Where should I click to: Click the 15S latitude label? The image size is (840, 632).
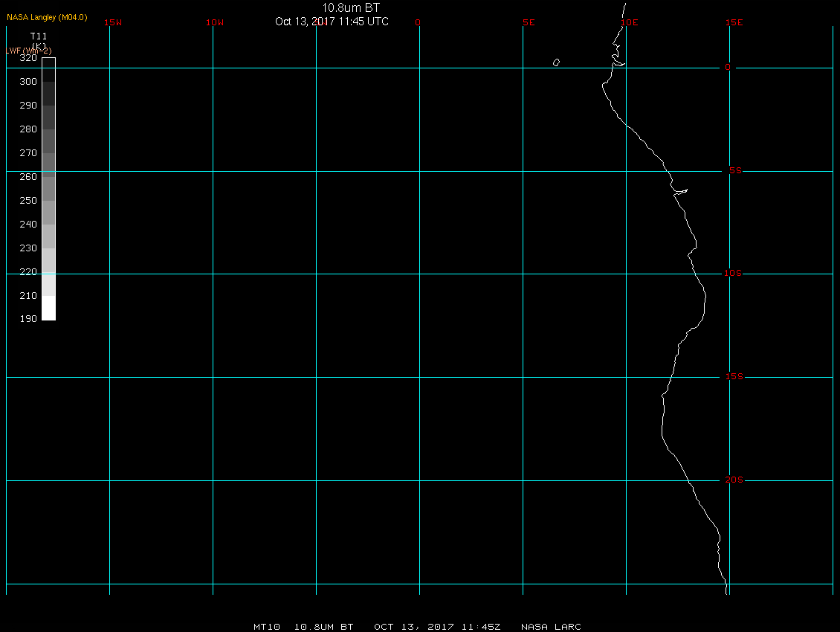734,376
